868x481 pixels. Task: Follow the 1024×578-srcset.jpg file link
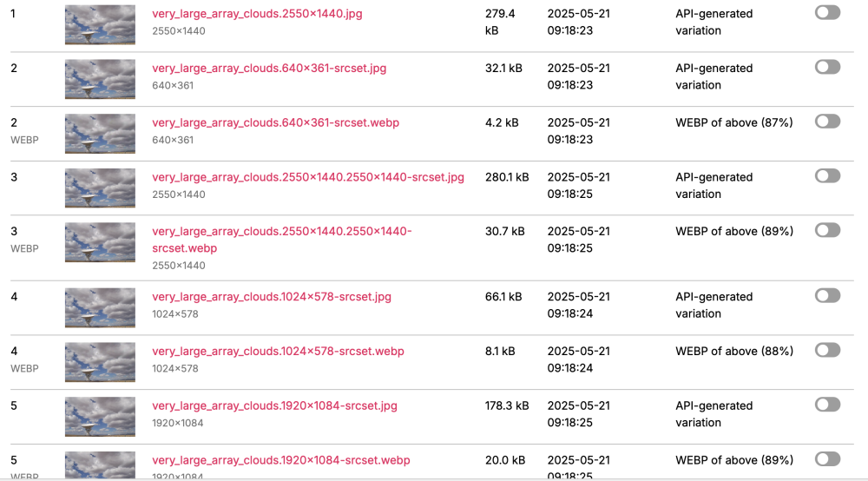point(271,297)
